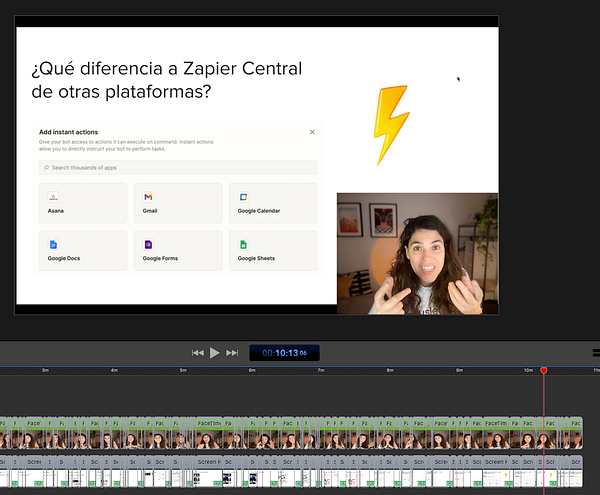Click the Add instant actions heading
Screen dimensions: 600x495
(68, 132)
